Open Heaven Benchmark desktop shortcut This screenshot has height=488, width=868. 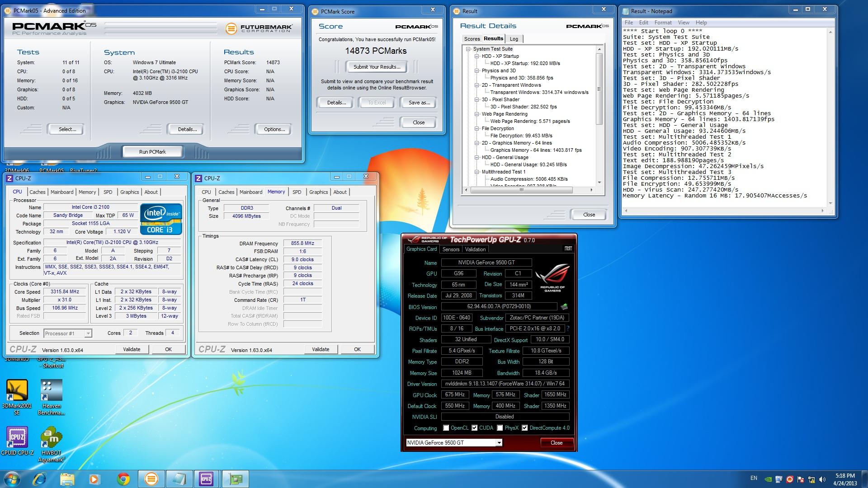pos(51,397)
